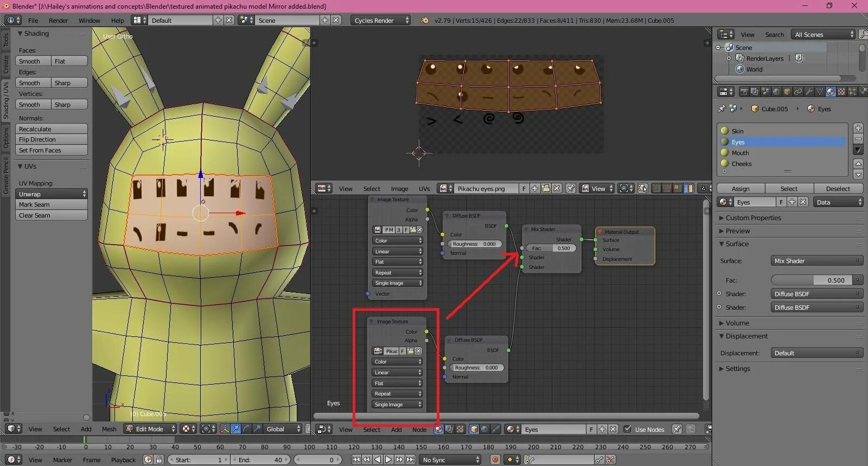The height and width of the screenshot is (466, 868).
Task: Click Assign material button
Action: tap(741, 188)
